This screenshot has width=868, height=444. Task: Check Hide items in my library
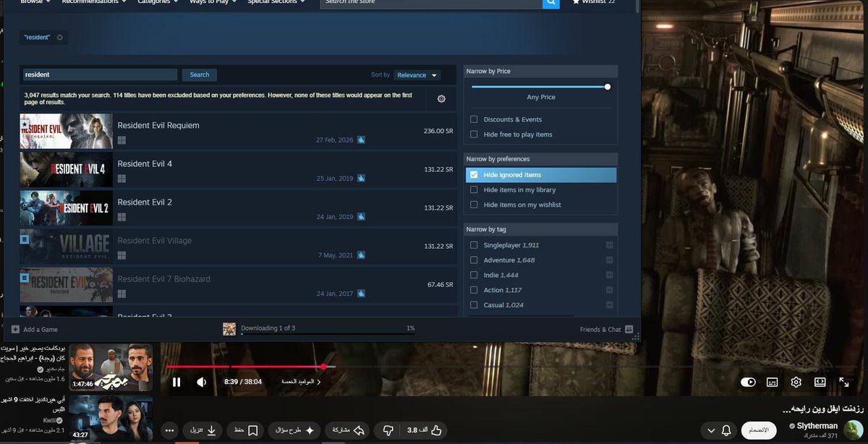click(474, 189)
